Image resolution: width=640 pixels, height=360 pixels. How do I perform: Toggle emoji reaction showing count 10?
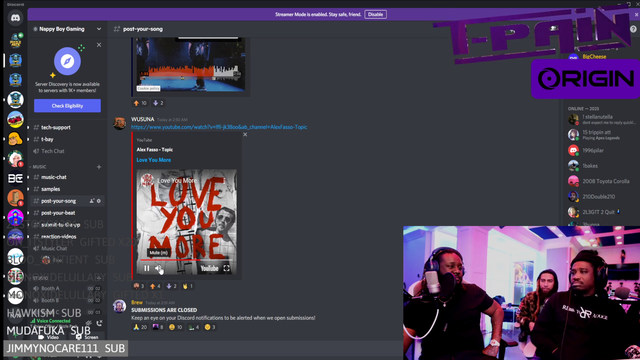(176, 327)
